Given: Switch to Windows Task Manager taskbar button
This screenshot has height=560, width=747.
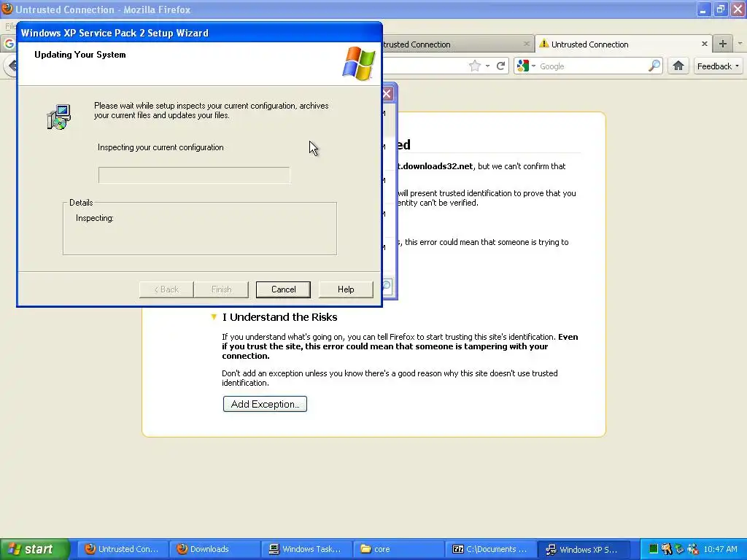Looking at the screenshot, I should 306,549.
